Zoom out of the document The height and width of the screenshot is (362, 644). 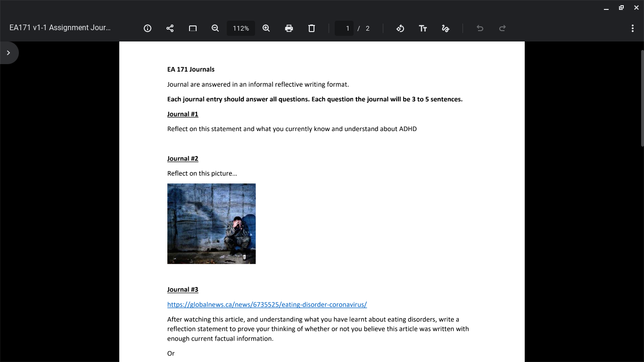(x=215, y=28)
